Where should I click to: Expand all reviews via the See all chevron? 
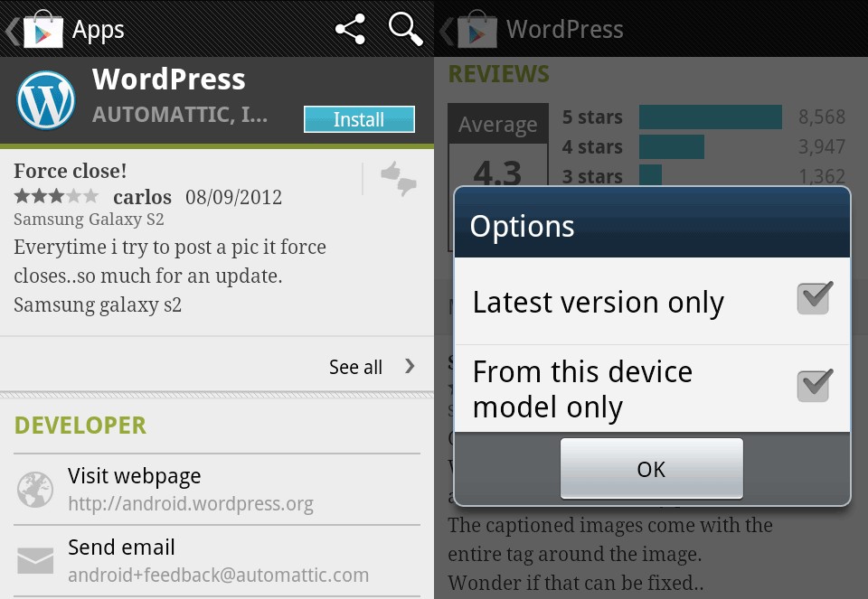[x=410, y=366]
